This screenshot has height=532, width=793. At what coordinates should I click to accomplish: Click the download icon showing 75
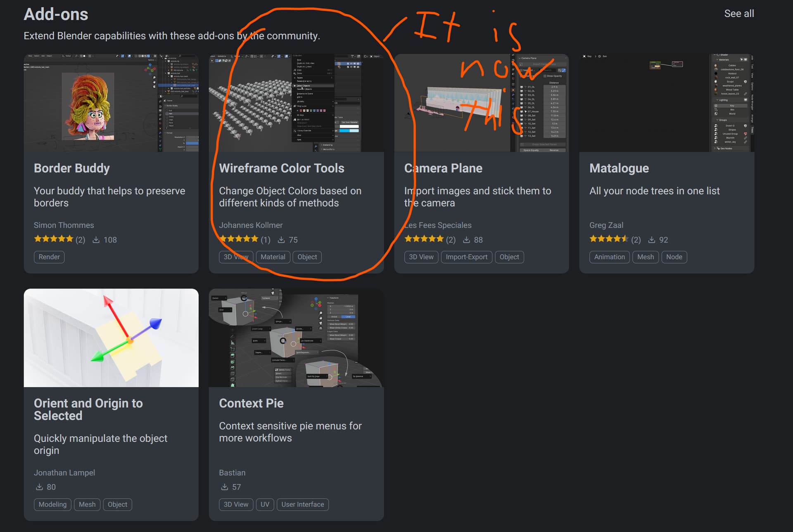[x=281, y=240]
